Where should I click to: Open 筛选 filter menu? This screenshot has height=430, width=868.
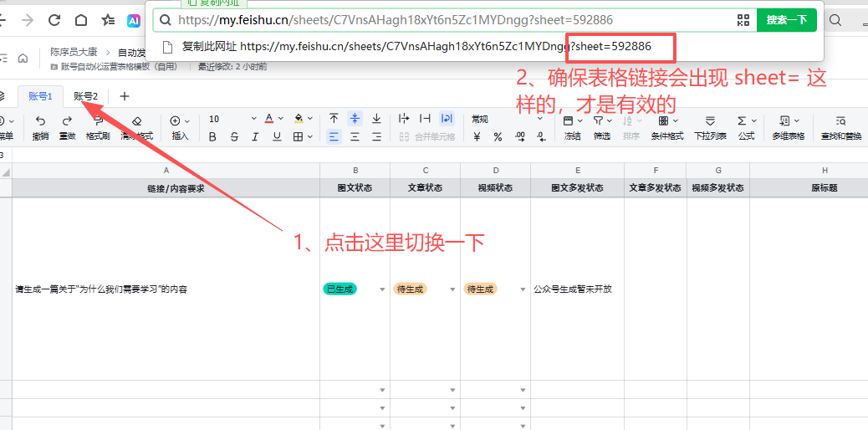[602, 127]
